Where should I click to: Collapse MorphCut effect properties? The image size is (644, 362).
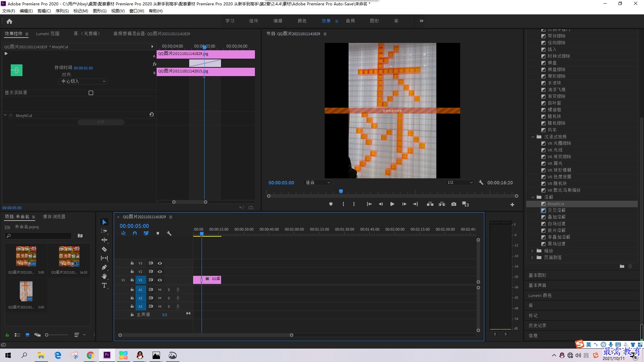(5, 115)
